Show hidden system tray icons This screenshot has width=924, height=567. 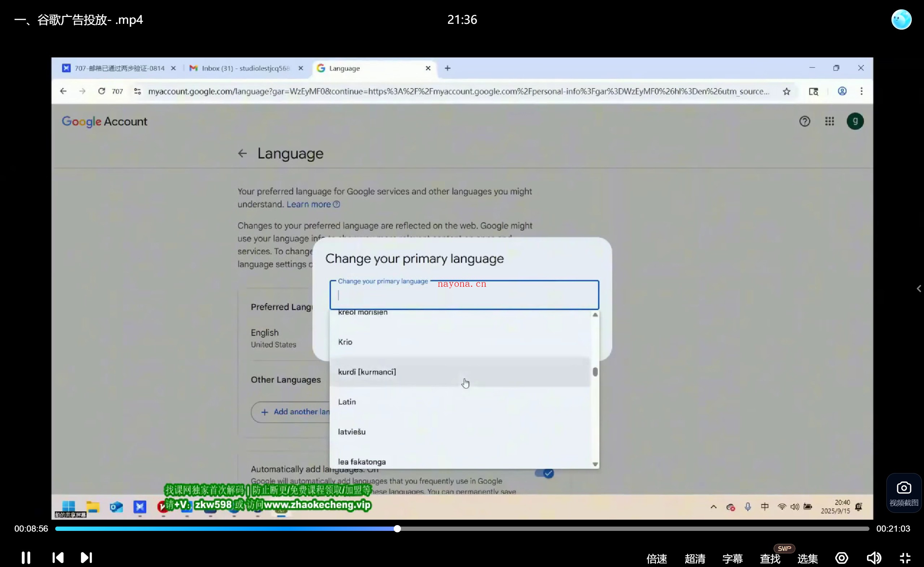click(x=713, y=507)
